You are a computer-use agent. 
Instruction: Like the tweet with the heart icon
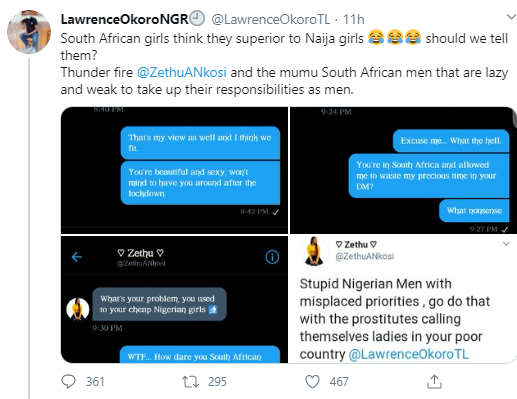312,382
